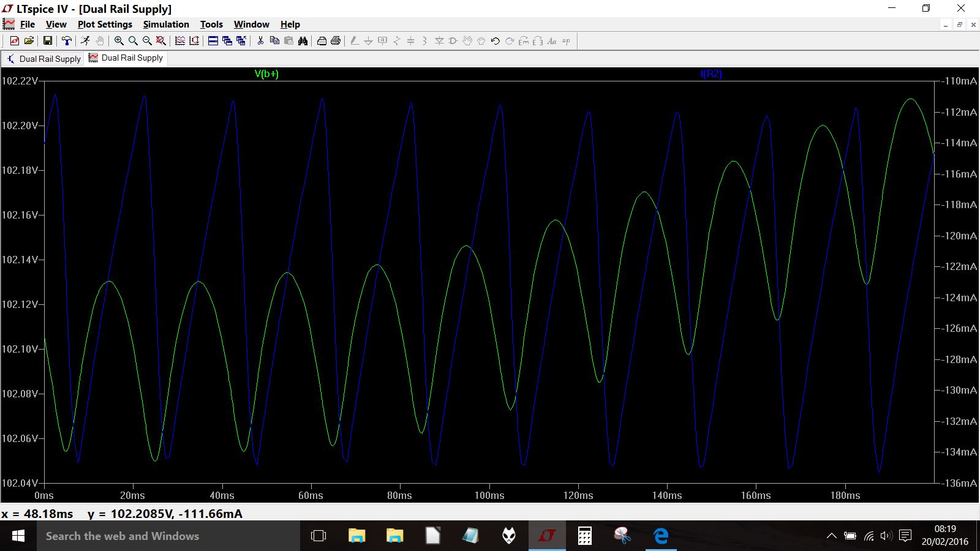Screen dimensions: 980x551
Task: Open Control Panel hammer icon
Action: pyautogui.click(x=66, y=41)
